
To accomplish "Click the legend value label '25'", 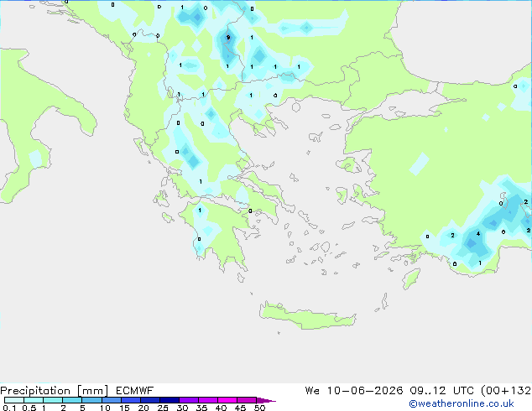I will point(163,408).
